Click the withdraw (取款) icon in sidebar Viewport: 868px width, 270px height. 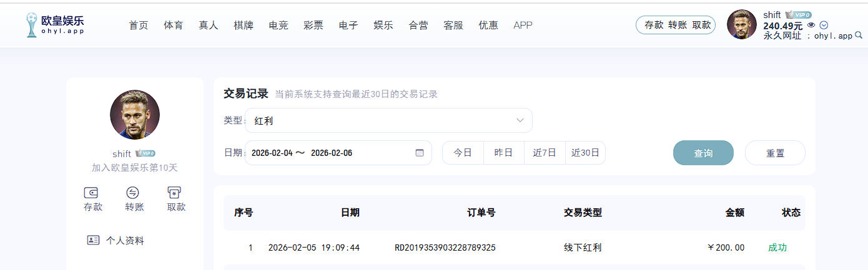[x=175, y=193]
